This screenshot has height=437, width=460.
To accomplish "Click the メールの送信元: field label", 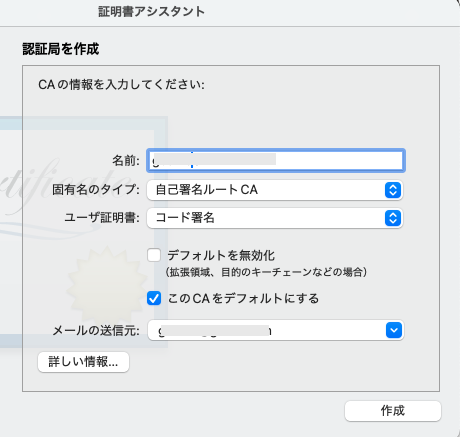I will pos(96,330).
